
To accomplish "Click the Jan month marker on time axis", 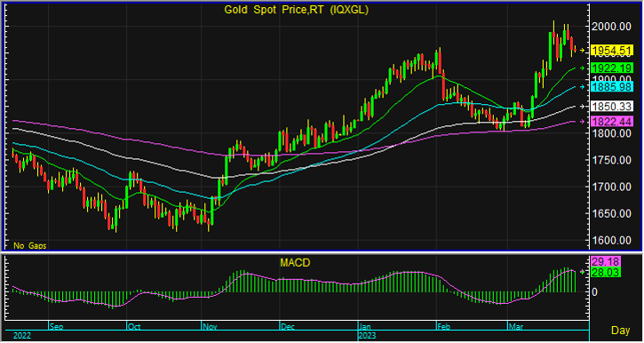I will click(366, 327).
